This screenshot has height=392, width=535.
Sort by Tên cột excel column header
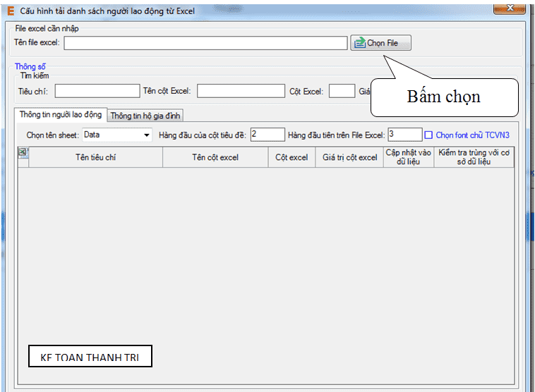[215, 157]
